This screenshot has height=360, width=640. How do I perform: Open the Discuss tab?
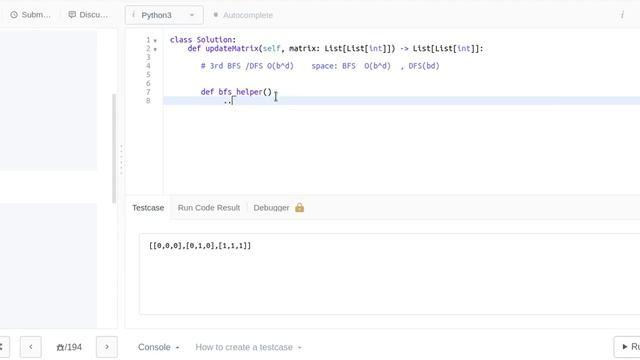pos(88,15)
